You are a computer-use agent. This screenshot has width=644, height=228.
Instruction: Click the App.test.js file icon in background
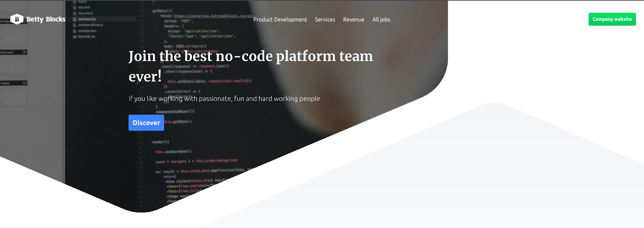click(x=75, y=13)
